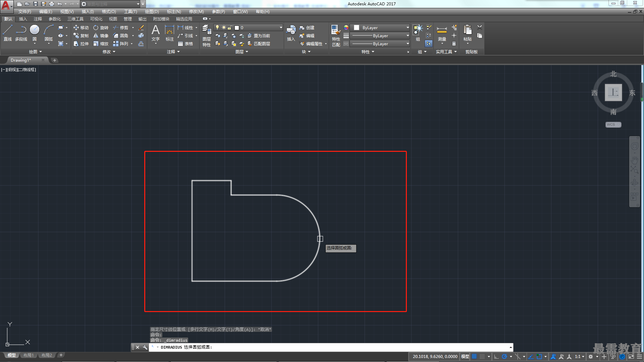This screenshot has height=362, width=644.
Task: Open the 格式(O) menu
Action: tap(109, 11)
